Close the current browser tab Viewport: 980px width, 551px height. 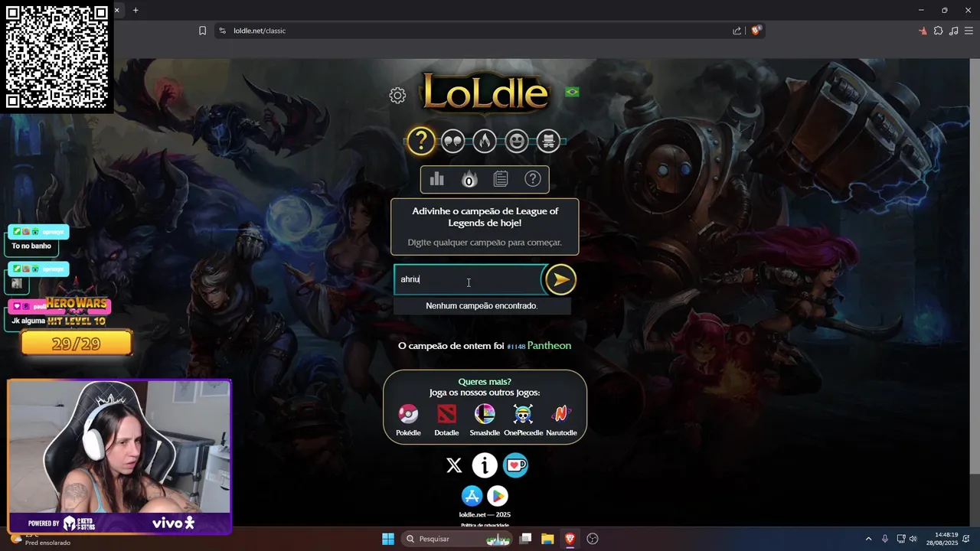[x=117, y=10]
